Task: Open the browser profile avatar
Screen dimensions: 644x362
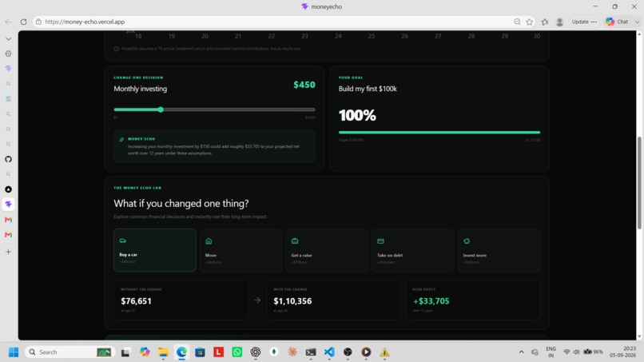Action: 559,22
